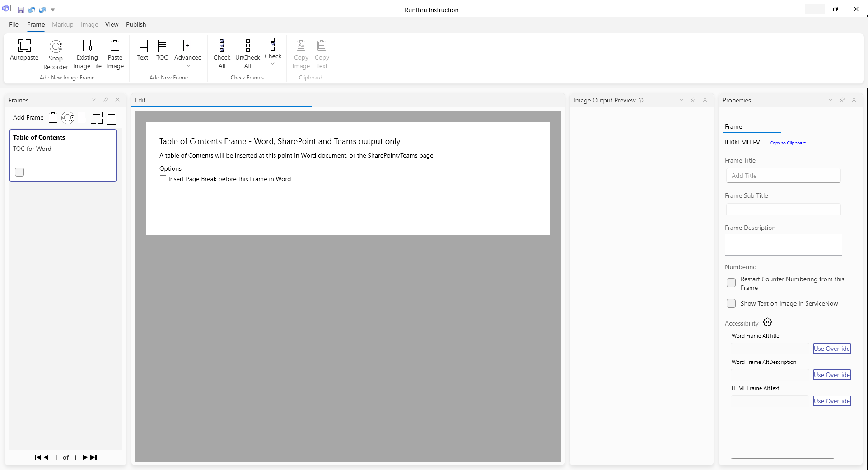Add a new Text frame
This screenshot has width=868, height=470.
tap(143, 46)
